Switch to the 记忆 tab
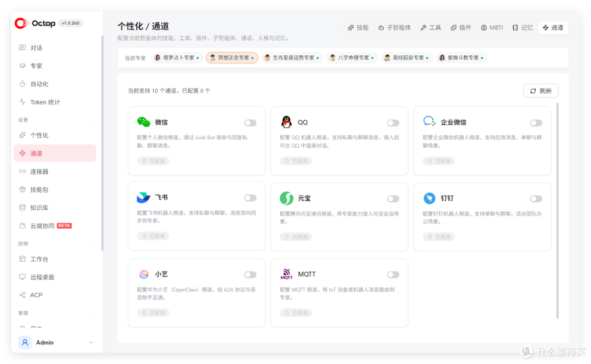The image size is (591, 364). tap(523, 27)
